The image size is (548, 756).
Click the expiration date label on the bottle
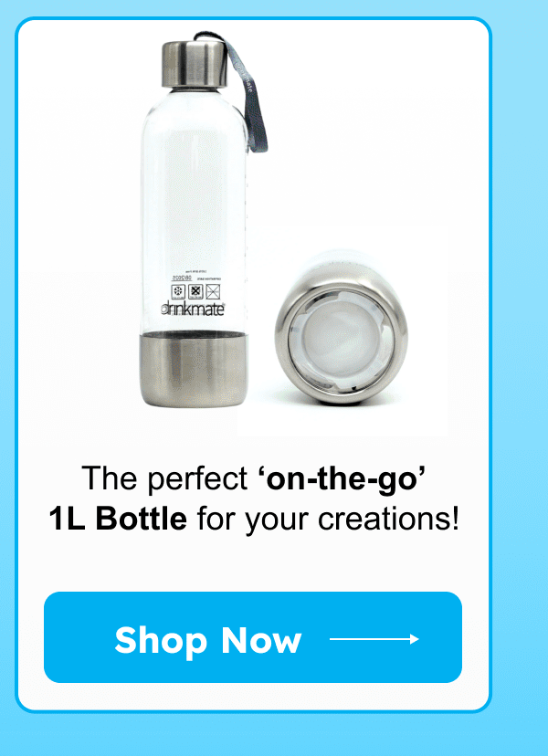tap(182, 278)
